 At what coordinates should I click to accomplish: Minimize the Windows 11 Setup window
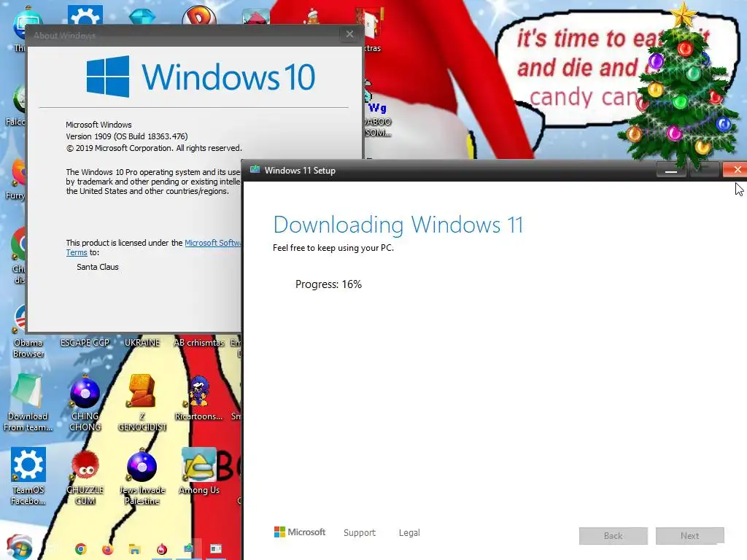coord(671,169)
